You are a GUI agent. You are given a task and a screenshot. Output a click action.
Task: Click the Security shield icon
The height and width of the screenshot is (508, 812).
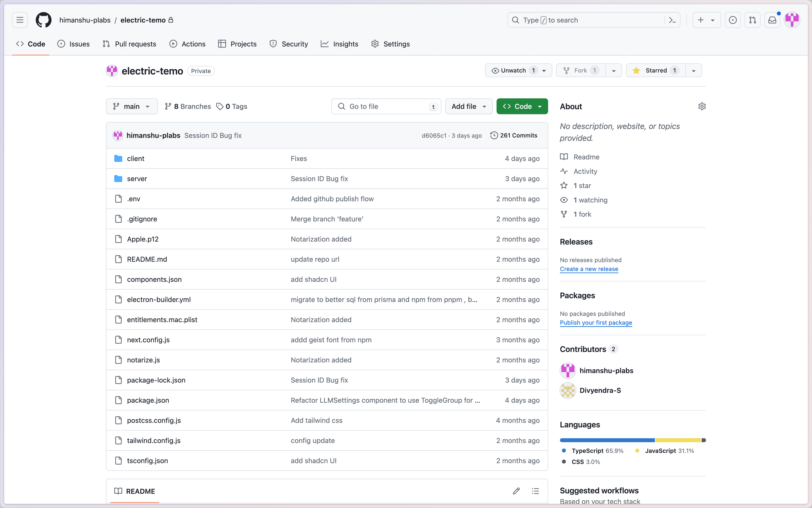[x=273, y=44]
